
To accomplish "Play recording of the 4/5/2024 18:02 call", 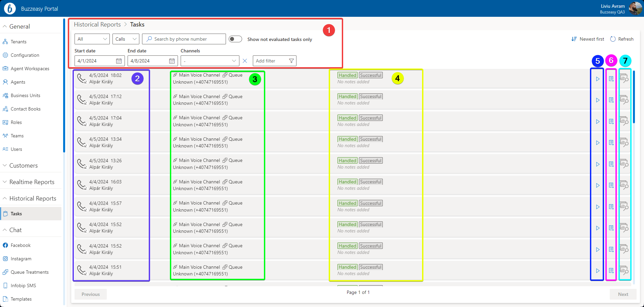I will point(598,79).
